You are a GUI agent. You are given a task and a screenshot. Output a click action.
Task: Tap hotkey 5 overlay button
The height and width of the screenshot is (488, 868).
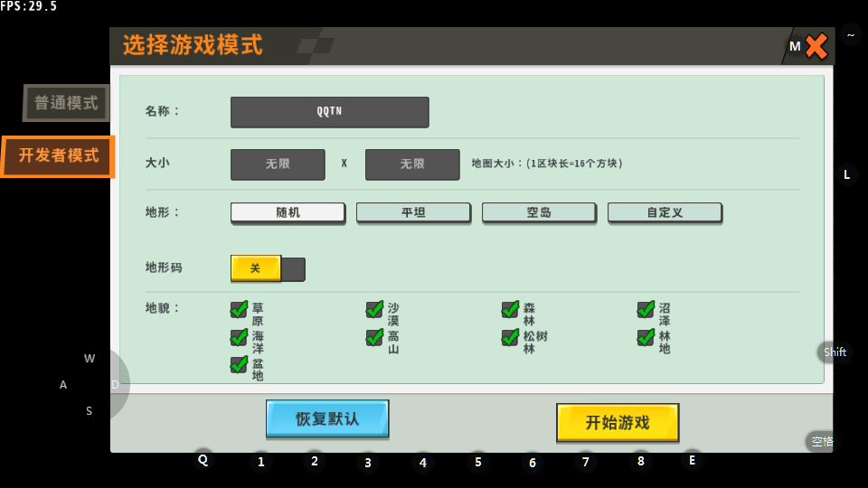point(477,462)
